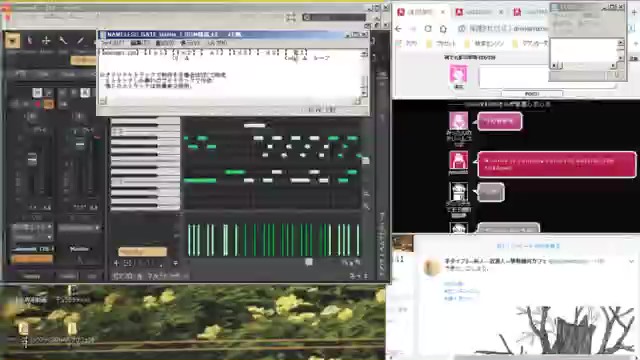
Task: Reload the browser page
Action: tap(428, 29)
